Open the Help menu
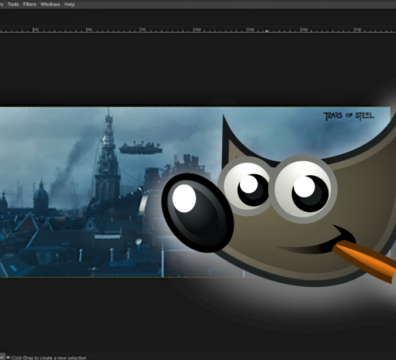Screen dimensions: 396x360 69,4
